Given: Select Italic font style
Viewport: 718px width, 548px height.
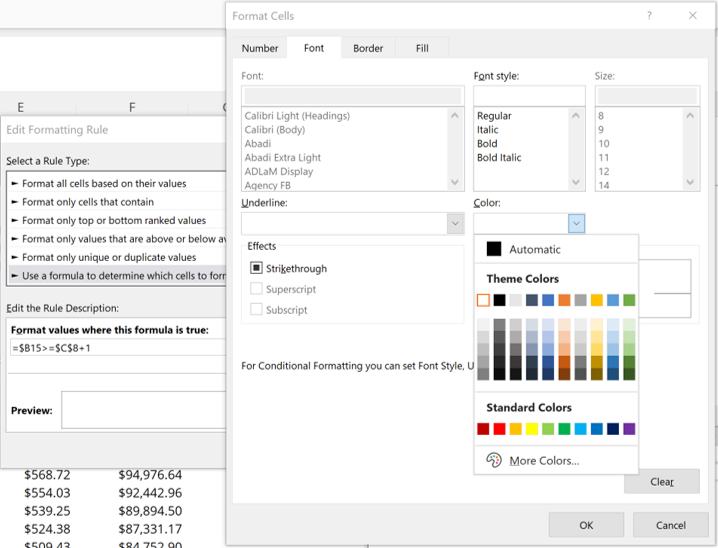Looking at the screenshot, I should coord(487,130).
